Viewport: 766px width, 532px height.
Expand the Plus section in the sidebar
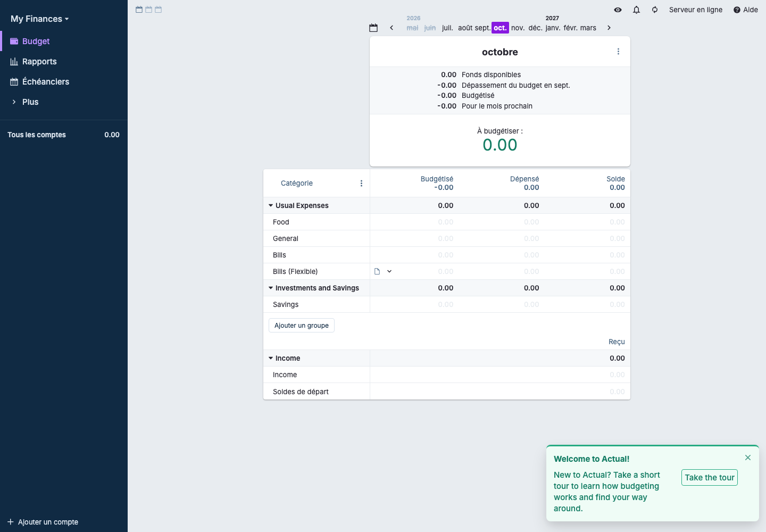coord(64,102)
